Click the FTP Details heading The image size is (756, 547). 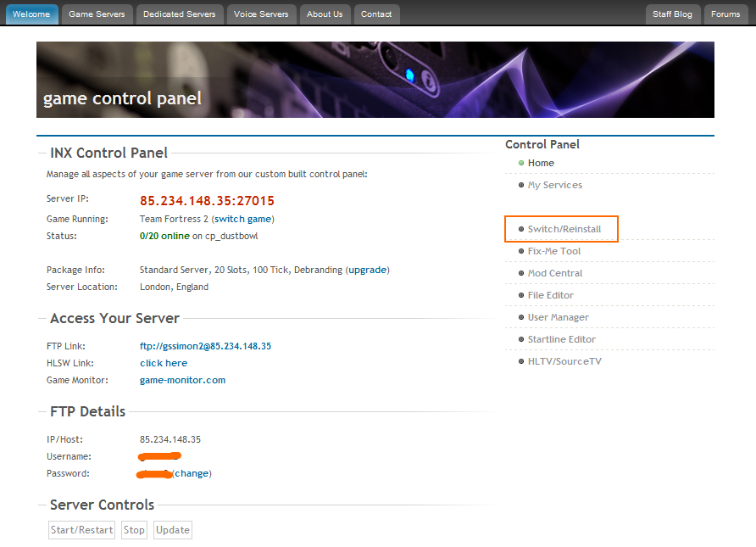click(x=88, y=411)
